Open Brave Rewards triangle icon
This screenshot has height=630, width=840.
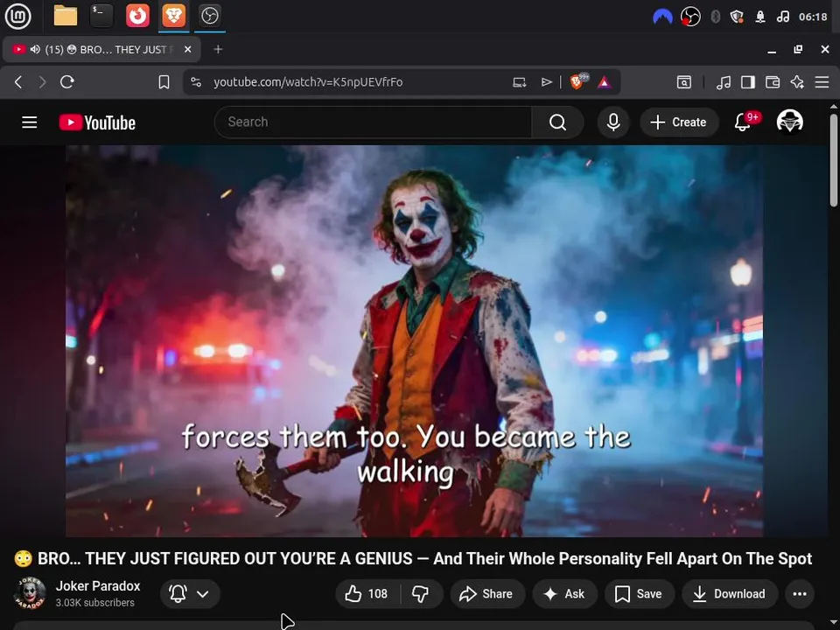[605, 82]
